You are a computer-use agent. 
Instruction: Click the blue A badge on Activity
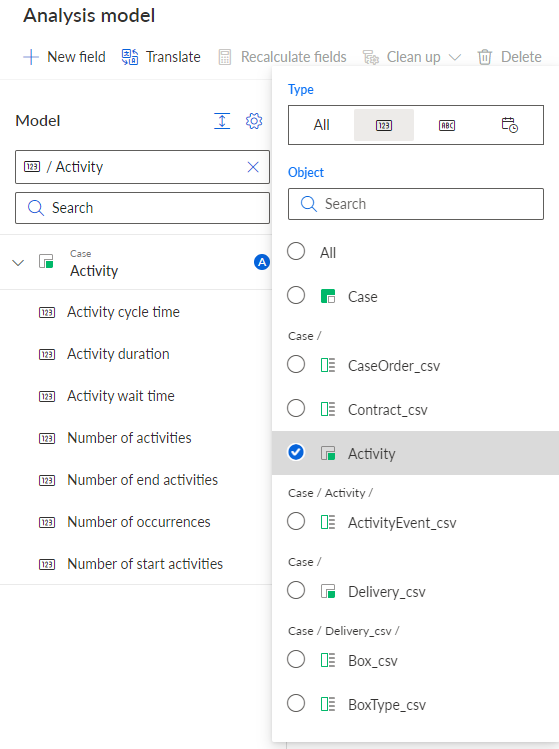pos(262,262)
